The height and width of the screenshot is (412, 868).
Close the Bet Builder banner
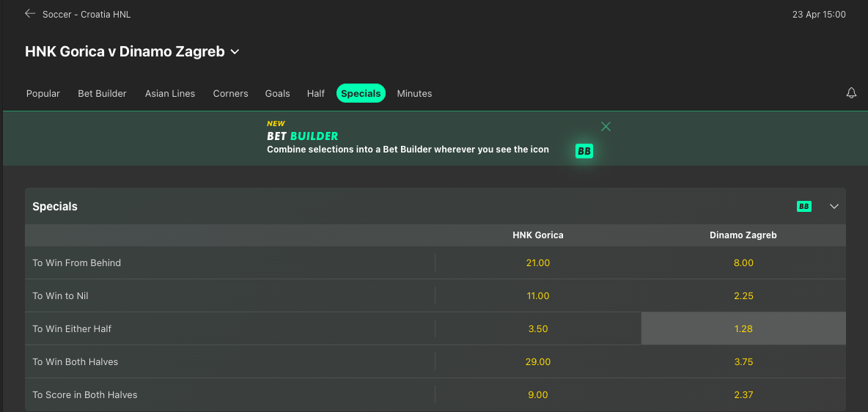(606, 126)
